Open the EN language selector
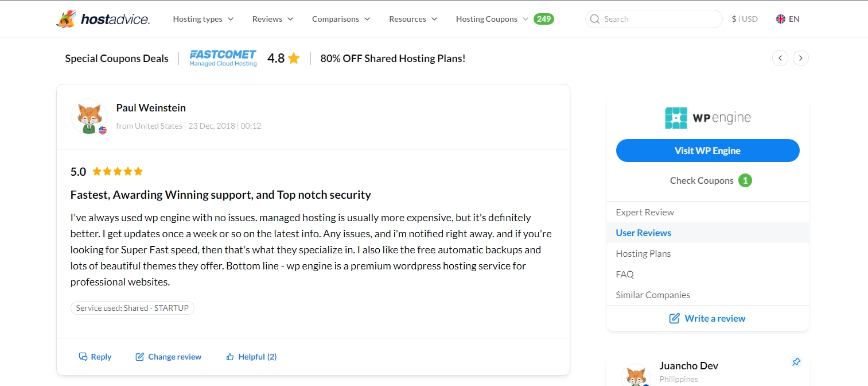The image size is (868, 386). (788, 19)
